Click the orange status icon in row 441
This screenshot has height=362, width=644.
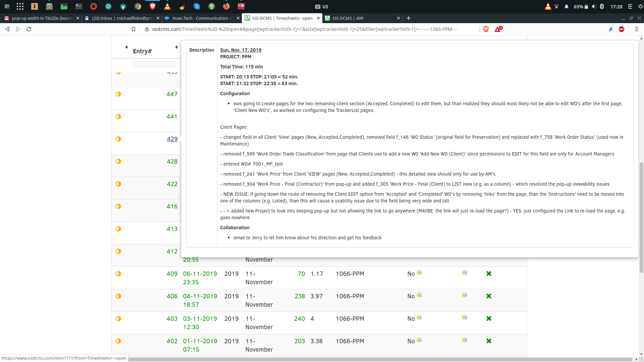pyautogui.click(x=118, y=117)
